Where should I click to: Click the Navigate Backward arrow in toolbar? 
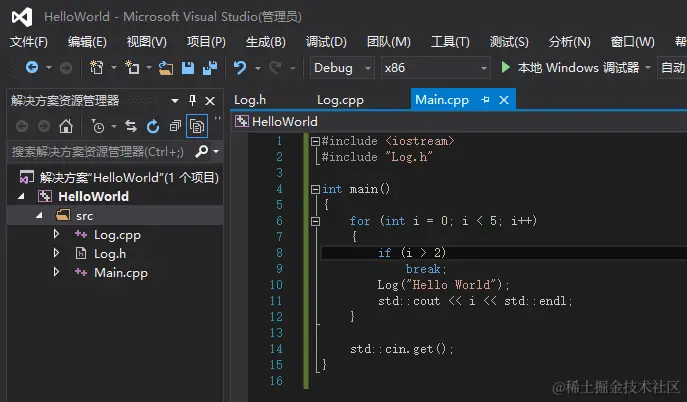point(32,67)
